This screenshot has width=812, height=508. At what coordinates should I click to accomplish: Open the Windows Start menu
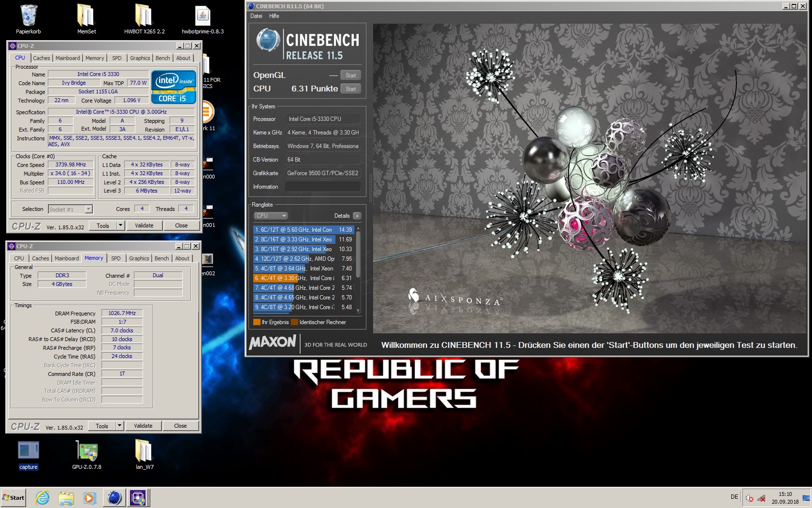tap(14, 497)
